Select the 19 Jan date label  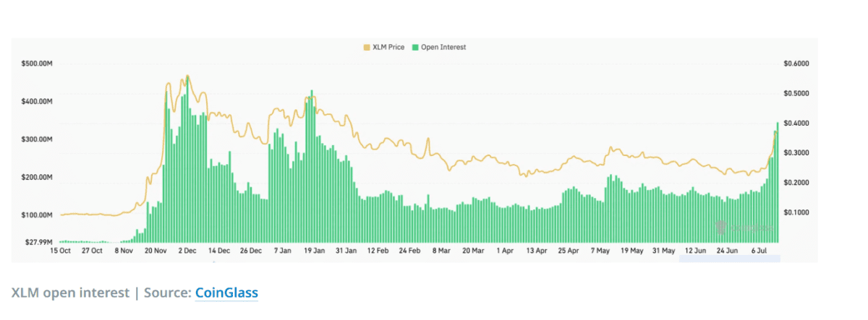coord(314,251)
